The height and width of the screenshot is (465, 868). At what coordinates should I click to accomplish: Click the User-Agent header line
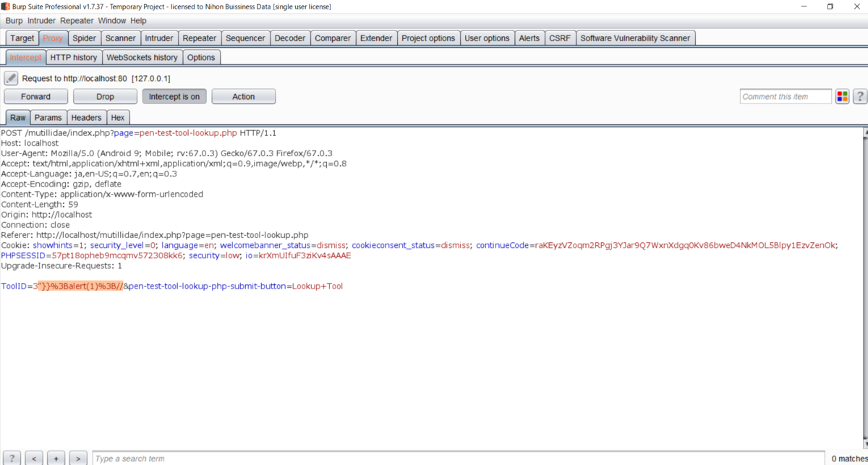166,153
